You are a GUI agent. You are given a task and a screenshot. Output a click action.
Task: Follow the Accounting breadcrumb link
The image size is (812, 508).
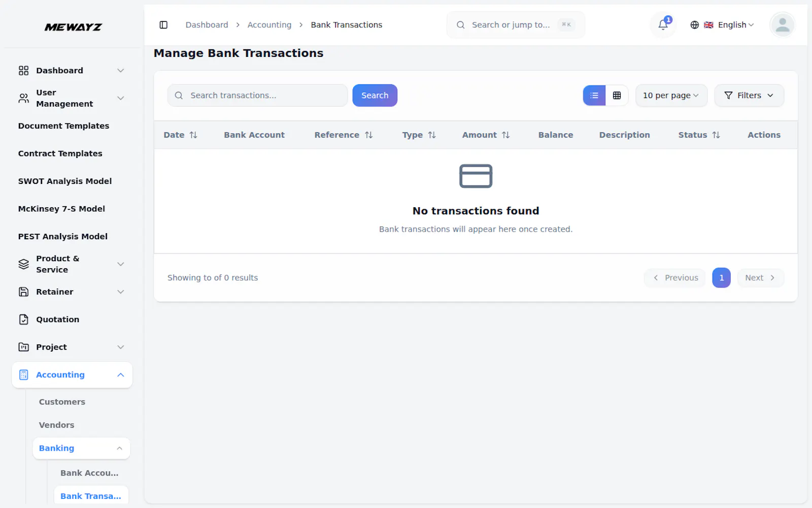269,25
